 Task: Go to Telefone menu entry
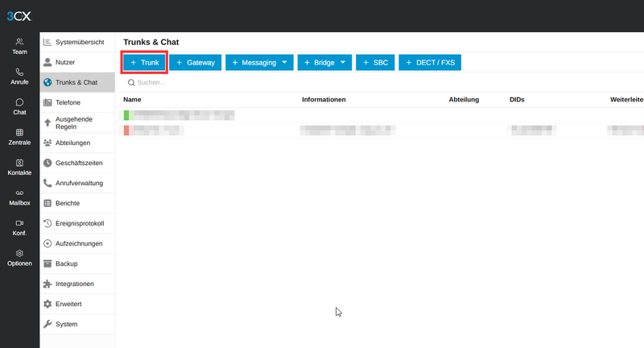[77, 102]
